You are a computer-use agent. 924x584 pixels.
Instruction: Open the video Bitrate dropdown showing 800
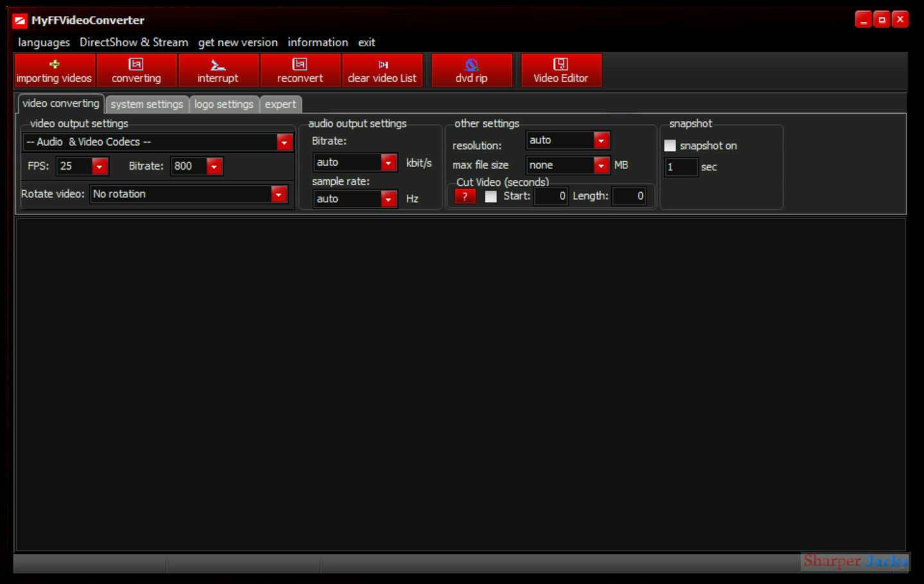click(x=214, y=166)
